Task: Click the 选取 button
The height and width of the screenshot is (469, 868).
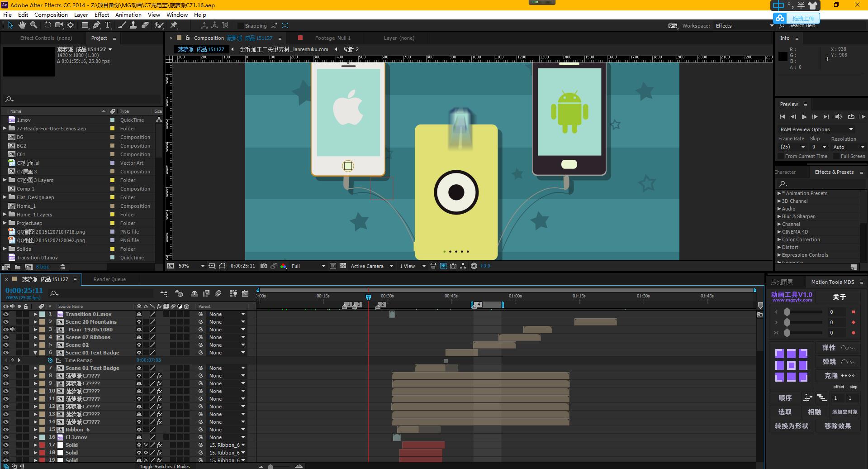Action: tap(785, 412)
